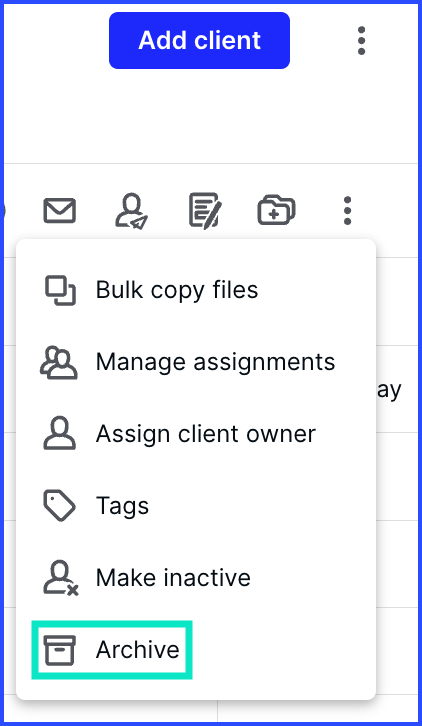Click the overlapping squares copy icon

coord(60,291)
